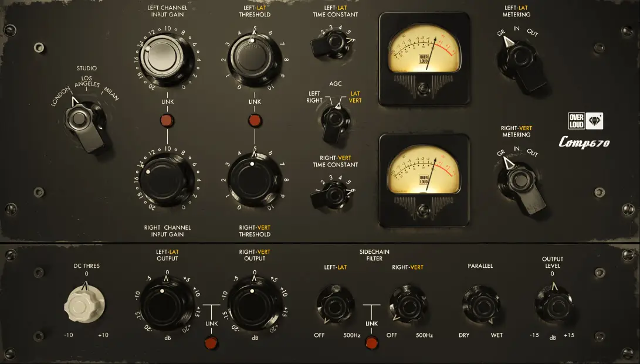Click the Right Channel Input Gain knob
The height and width of the screenshot is (364, 640).
(167, 180)
